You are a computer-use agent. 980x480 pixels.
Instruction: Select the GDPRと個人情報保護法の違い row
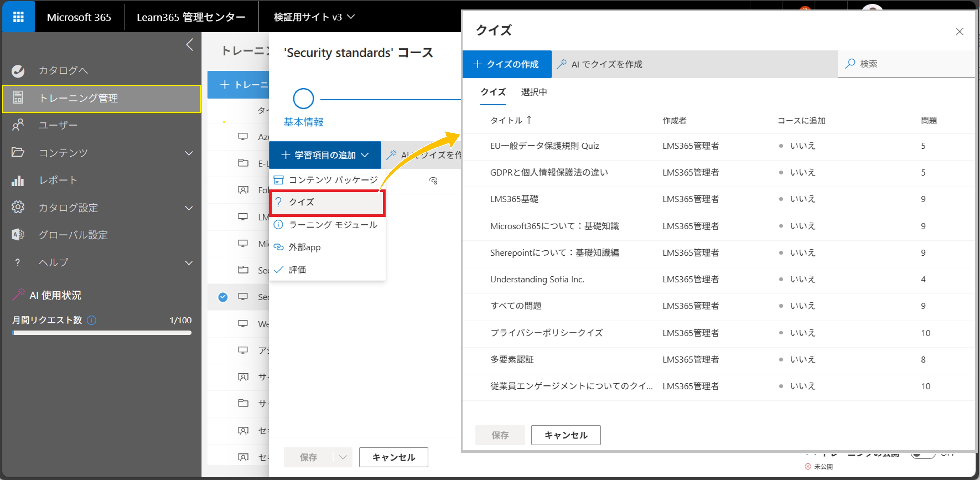coord(719,173)
